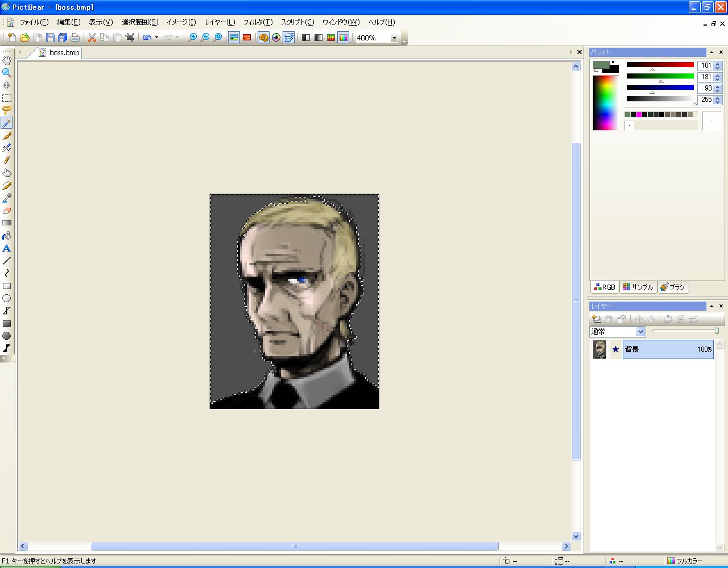728x568 pixels.
Task: Click the New file toolbar icon
Action: pyautogui.click(x=13, y=38)
